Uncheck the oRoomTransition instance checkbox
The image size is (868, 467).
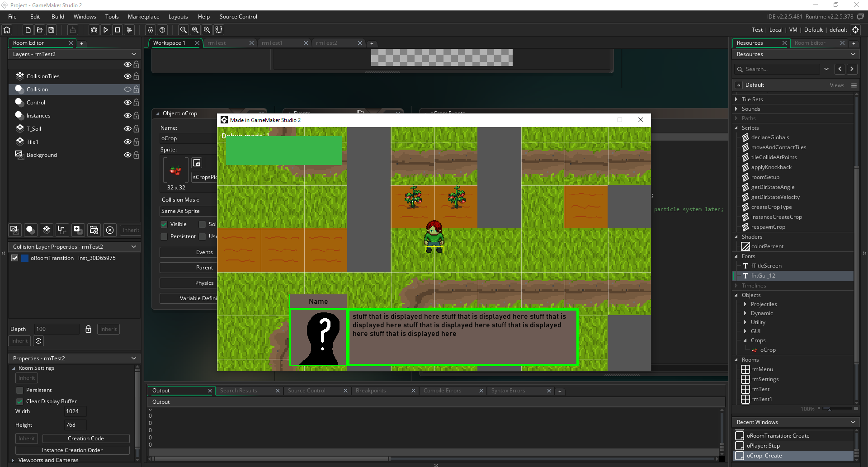click(15, 258)
